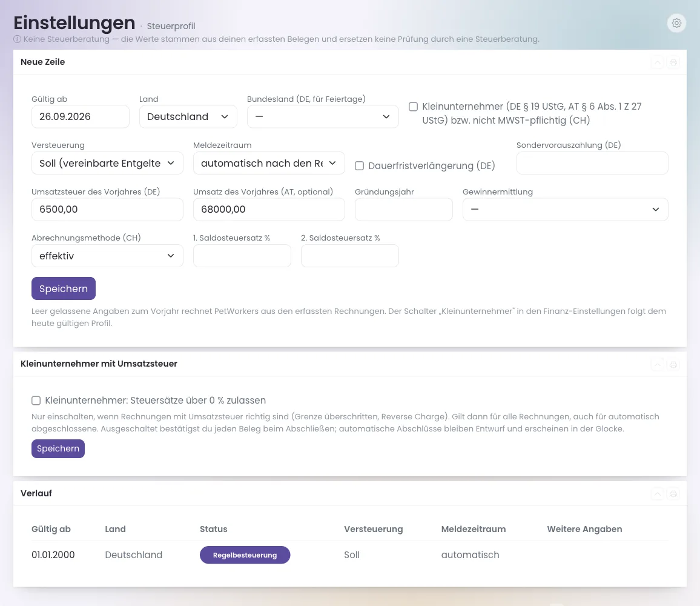Click the Deutschland cell in Verlauf row

[x=133, y=555]
